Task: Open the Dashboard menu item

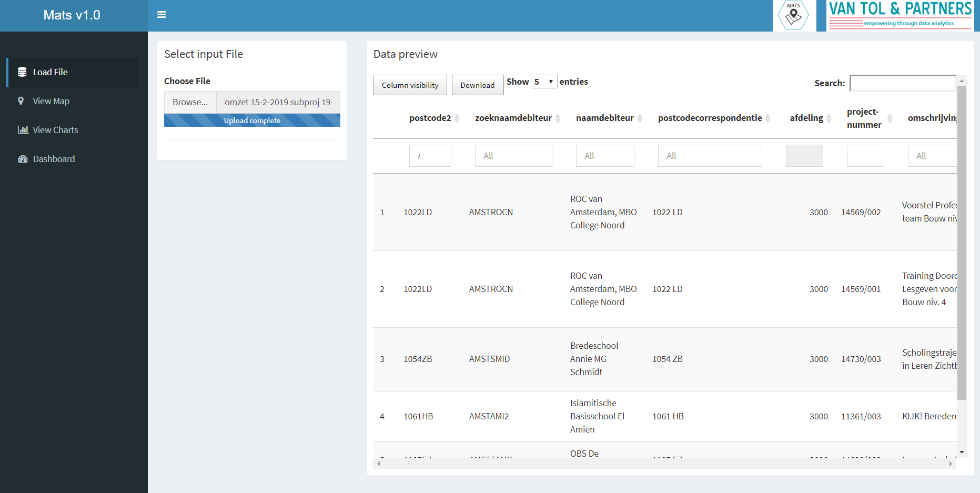Action: click(x=73, y=159)
